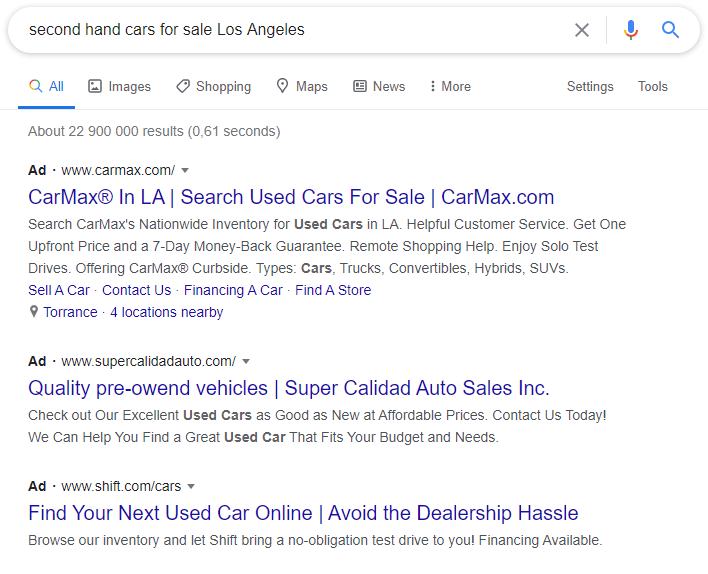Switch to the News tab
Screen dimensions: 708x574
379,86
